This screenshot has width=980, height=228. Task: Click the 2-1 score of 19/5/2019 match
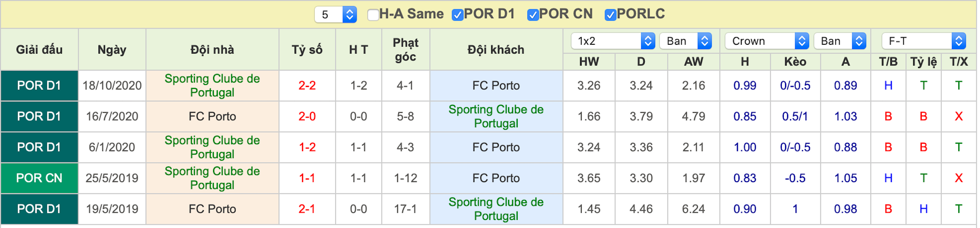(307, 209)
